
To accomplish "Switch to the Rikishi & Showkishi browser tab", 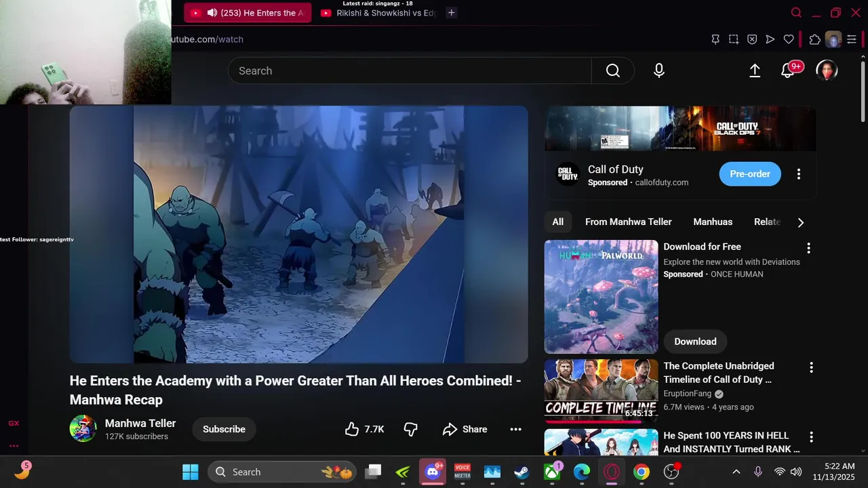I will [378, 13].
